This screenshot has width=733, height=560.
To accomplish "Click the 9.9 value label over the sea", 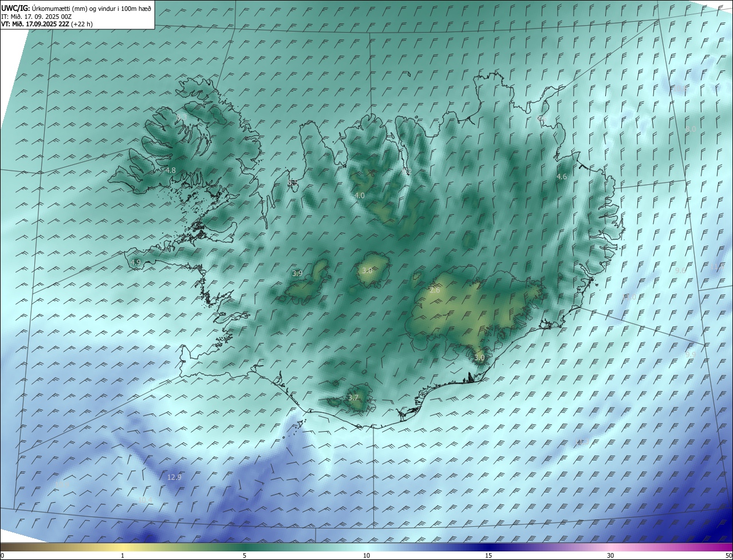I will (691, 354).
